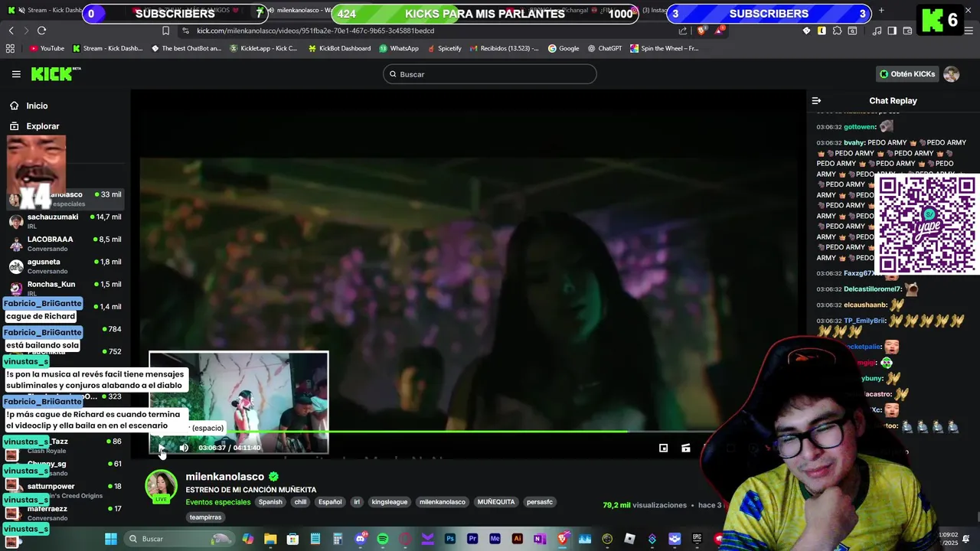This screenshot has height=551, width=980.
Task: Reload the page with refresh icon
Action: (x=41, y=31)
